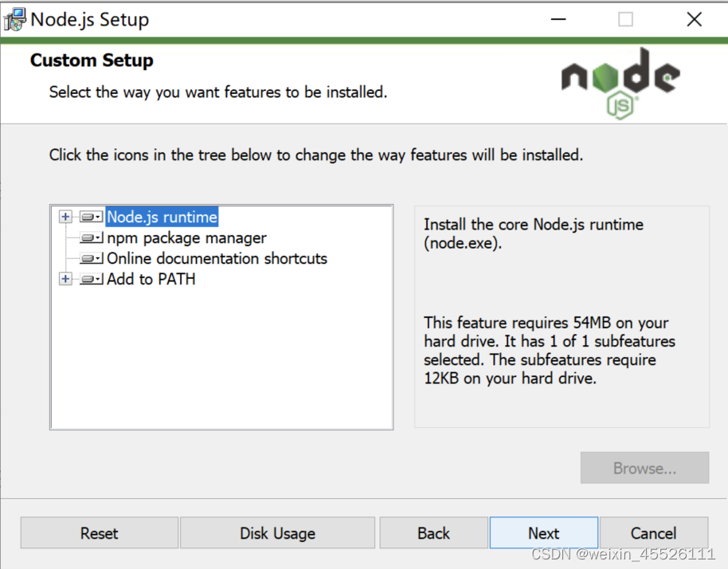Click the maximize icon on the window
Viewport: 728px width, 569px height.
pos(624,18)
